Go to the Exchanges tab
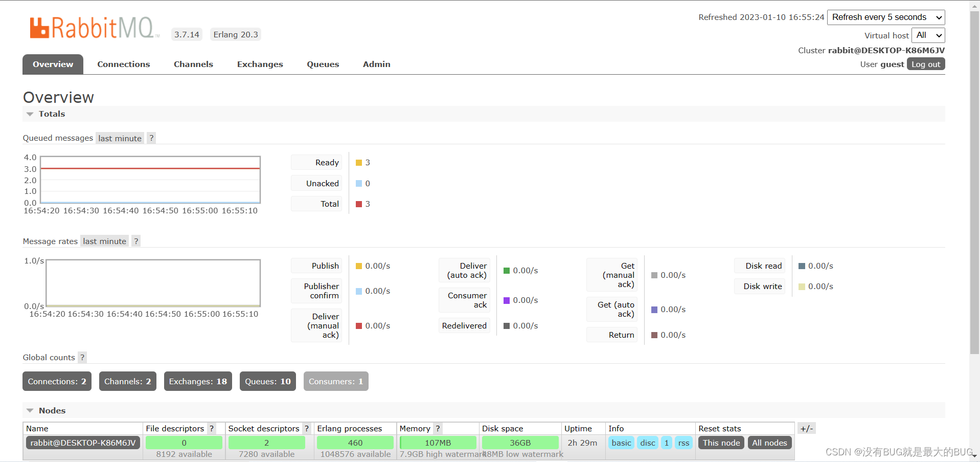This screenshot has height=462, width=980. pyautogui.click(x=260, y=64)
